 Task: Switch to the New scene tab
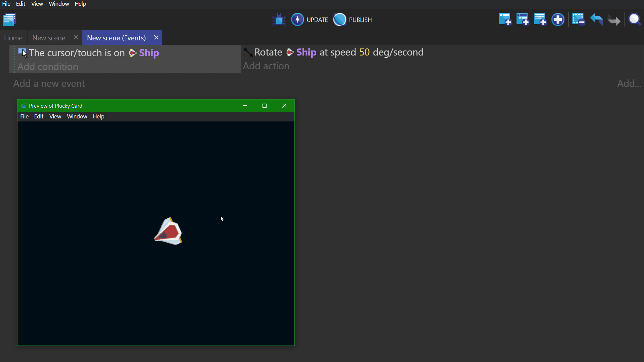(49, 38)
